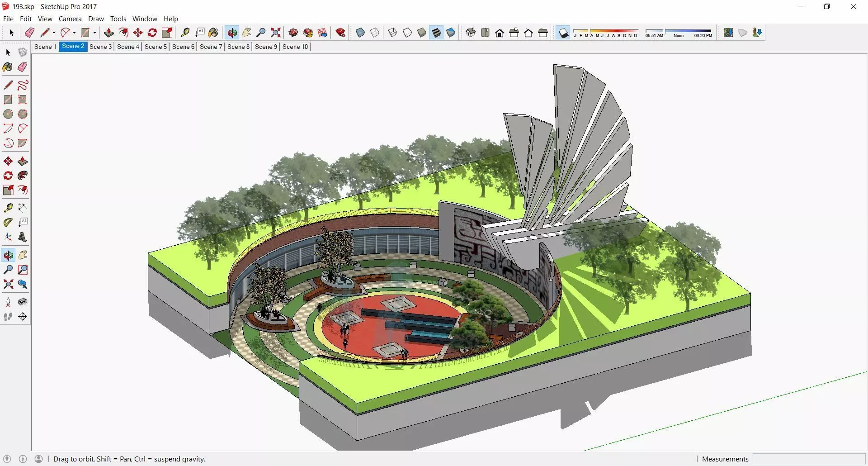
Task: Select the Make Component tool
Action: pos(22,52)
